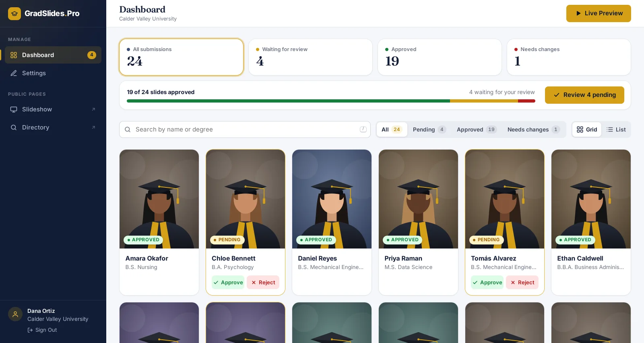Click Review 4 pending button
This screenshot has width=644, height=343.
pos(584,95)
